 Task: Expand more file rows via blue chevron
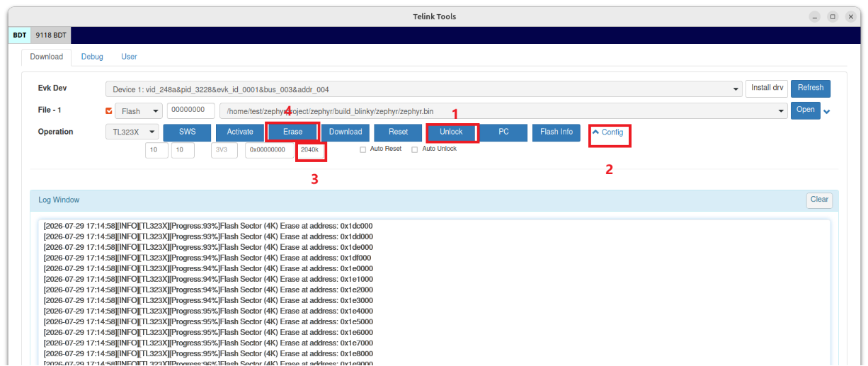point(827,112)
